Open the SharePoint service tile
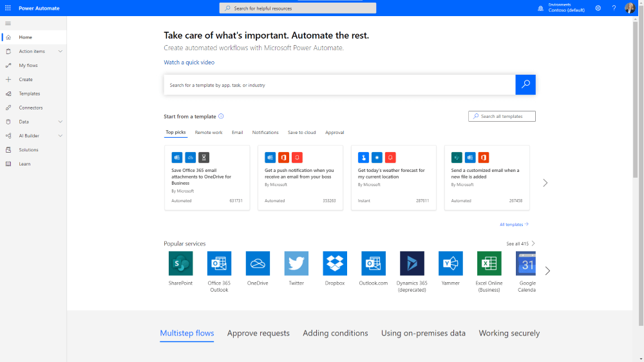 click(180, 263)
